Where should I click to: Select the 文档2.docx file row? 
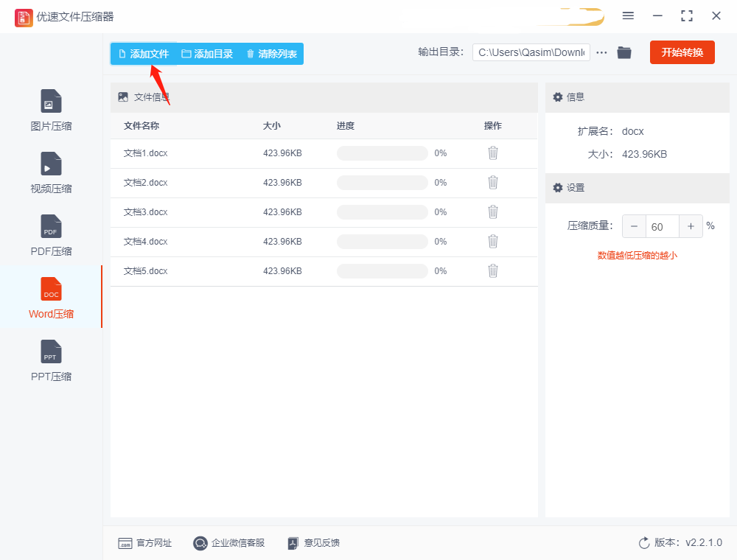point(324,183)
